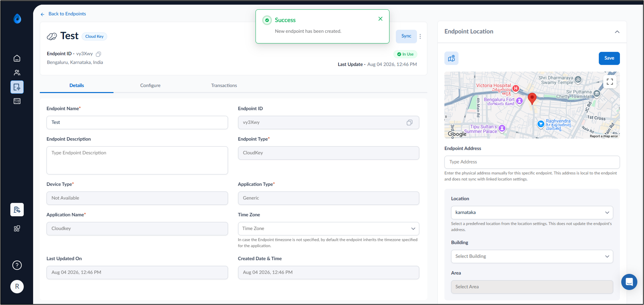Screen dimensions: 644x305
Task: Switch to the Transactions tab
Action: coord(224,85)
